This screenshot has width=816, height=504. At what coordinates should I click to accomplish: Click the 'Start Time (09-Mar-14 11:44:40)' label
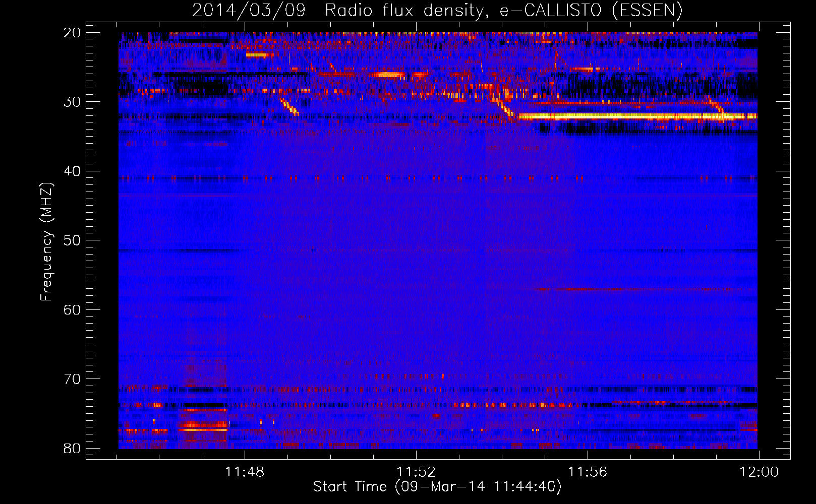coord(437,487)
